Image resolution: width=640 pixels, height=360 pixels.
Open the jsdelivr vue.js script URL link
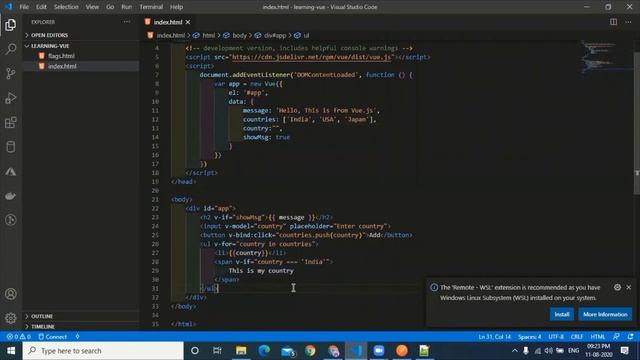click(x=312, y=57)
